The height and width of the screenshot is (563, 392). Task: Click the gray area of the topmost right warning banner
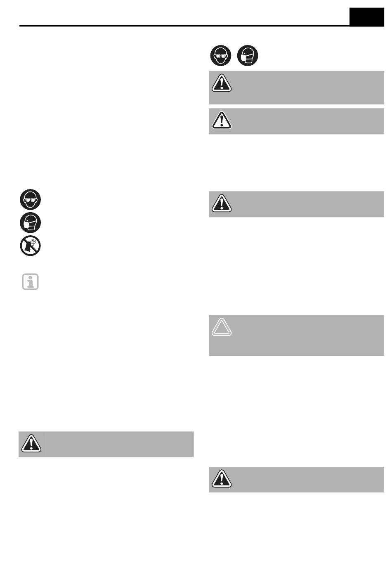(307, 88)
